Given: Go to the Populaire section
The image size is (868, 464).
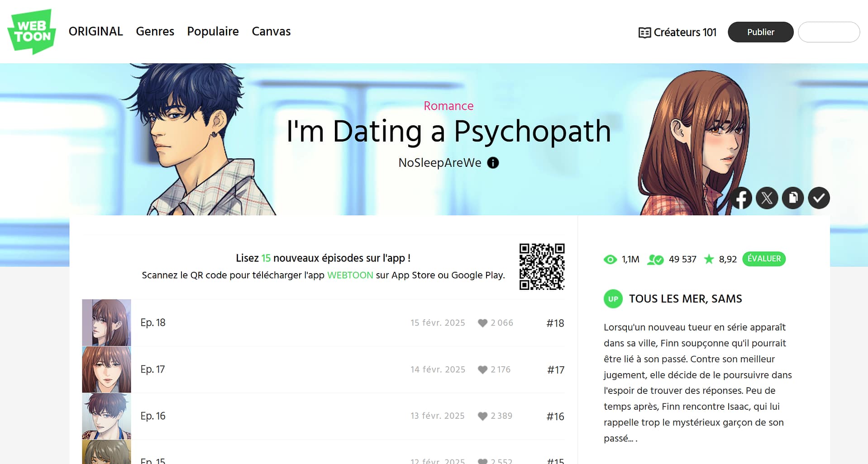Looking at the screenshot, I should (213, 31).
